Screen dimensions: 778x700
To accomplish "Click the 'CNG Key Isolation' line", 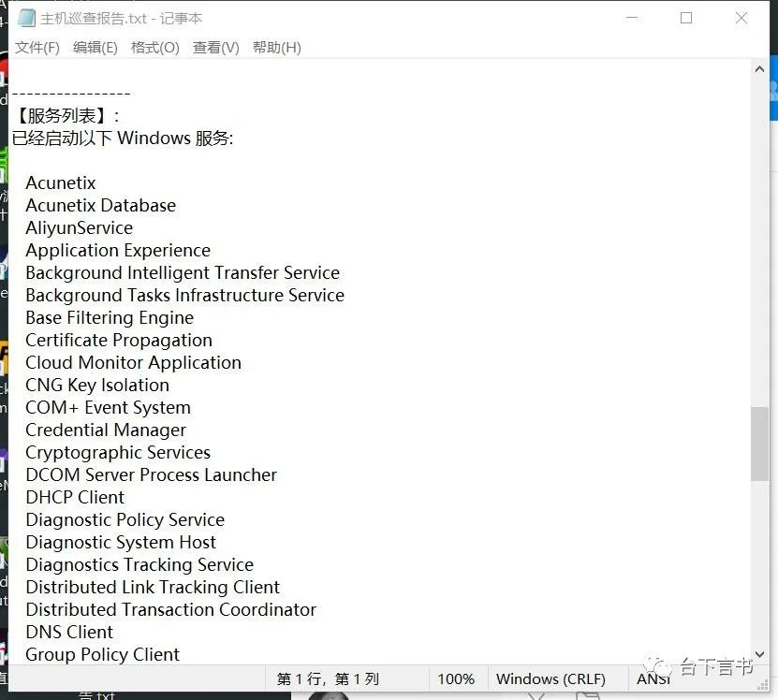I will [97, 386].
